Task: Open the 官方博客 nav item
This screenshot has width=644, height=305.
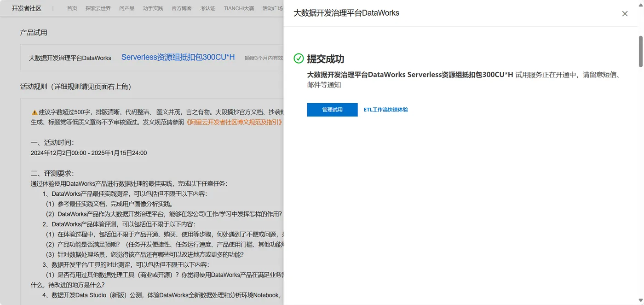Action: 182,8
